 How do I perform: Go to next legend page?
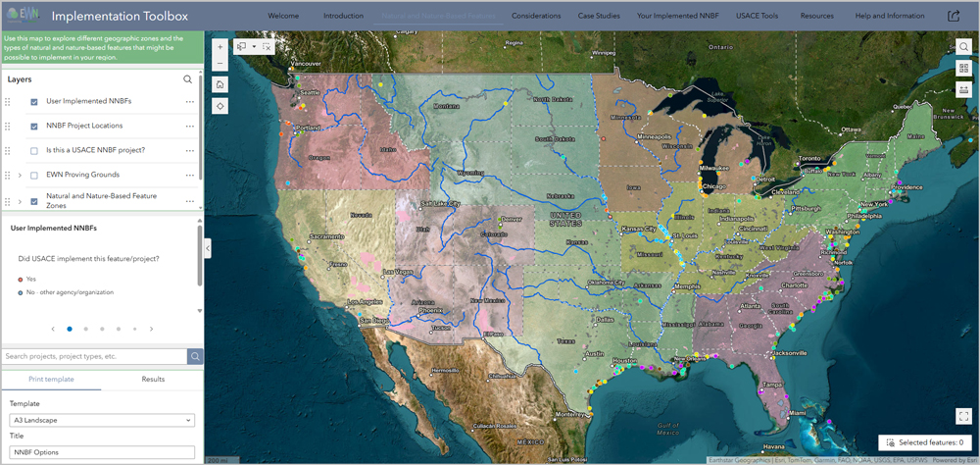point(151,329)
